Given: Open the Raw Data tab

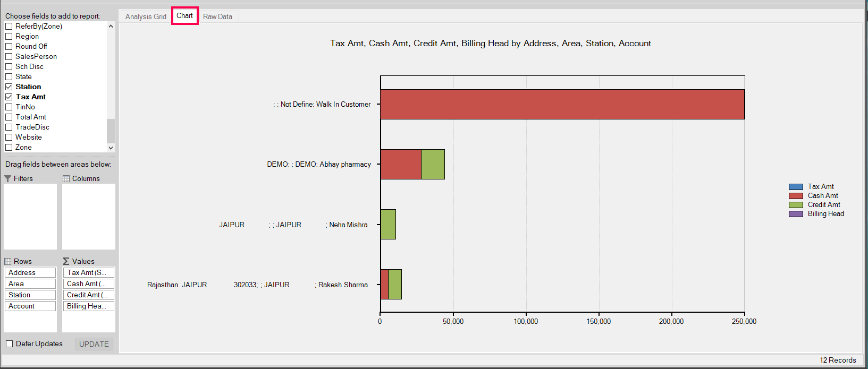Looking at the screenshot, I should [x=217, y=17].
